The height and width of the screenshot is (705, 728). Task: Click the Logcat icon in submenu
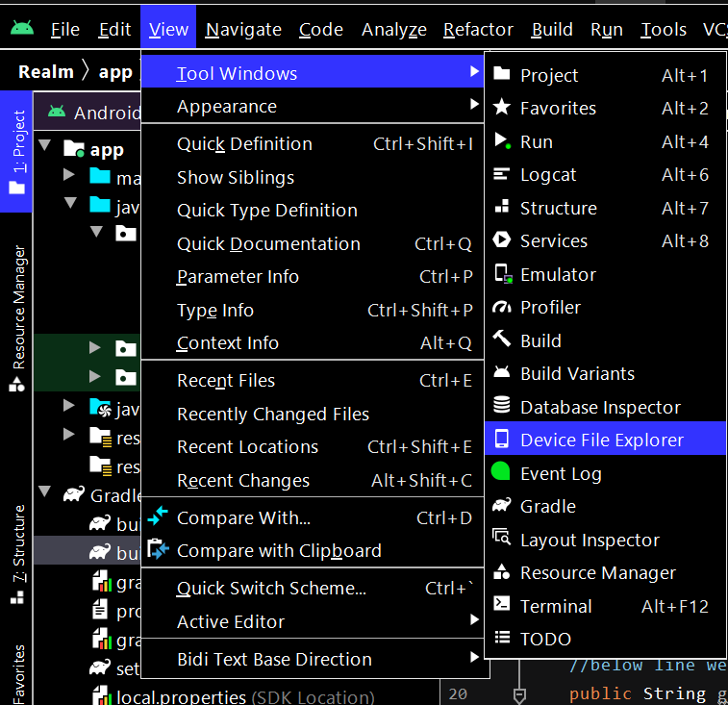coord(501,174)
